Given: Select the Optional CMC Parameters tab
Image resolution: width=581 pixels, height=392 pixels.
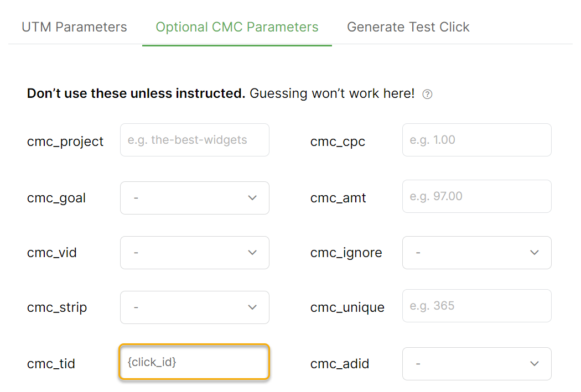Looking at the screenshot, I should pyautogui.click(x=237, y=27).
